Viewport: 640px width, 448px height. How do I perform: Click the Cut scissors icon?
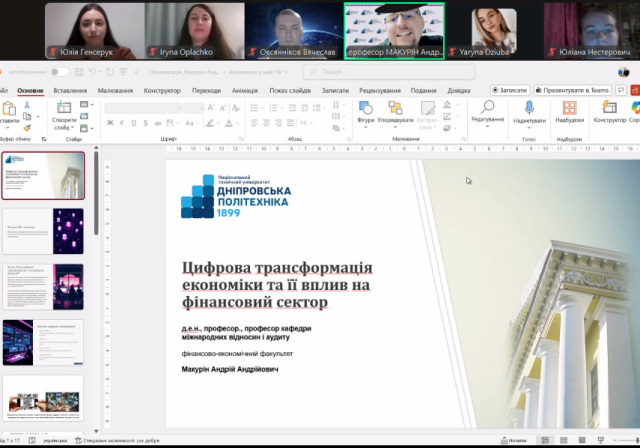27,105
